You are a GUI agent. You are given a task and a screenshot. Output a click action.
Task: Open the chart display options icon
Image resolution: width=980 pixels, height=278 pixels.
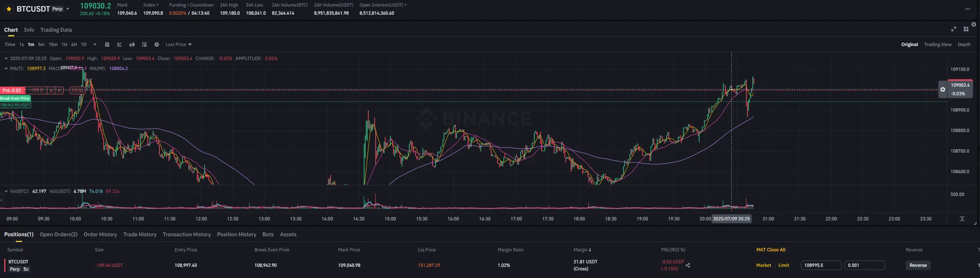(144, 44)
